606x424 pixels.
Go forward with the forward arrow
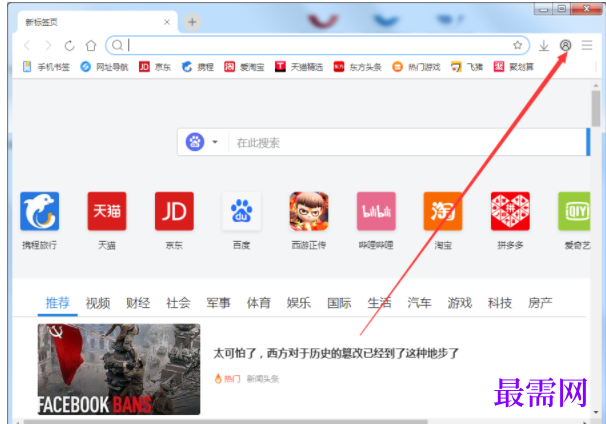tap(48, 46)
